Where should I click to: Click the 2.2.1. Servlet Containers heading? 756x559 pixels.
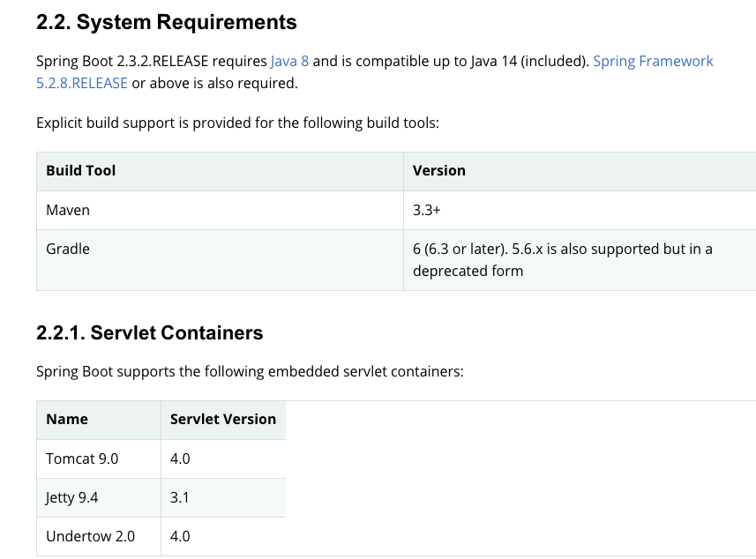[x=150, y=332]
